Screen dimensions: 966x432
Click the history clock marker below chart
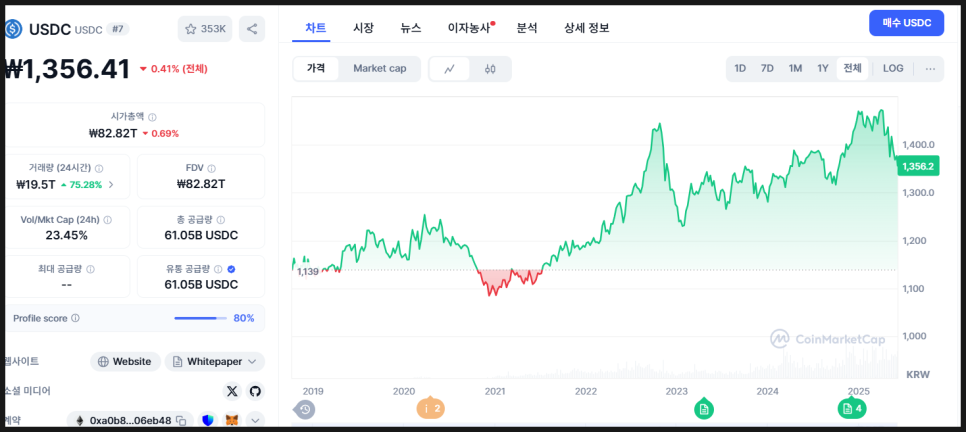304,409
